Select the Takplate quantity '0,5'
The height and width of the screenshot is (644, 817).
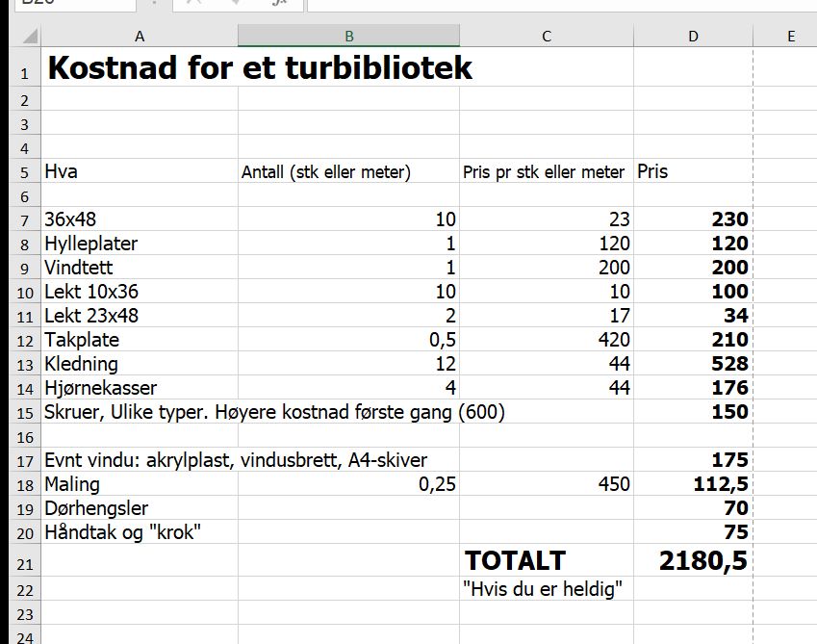point(348,340)
